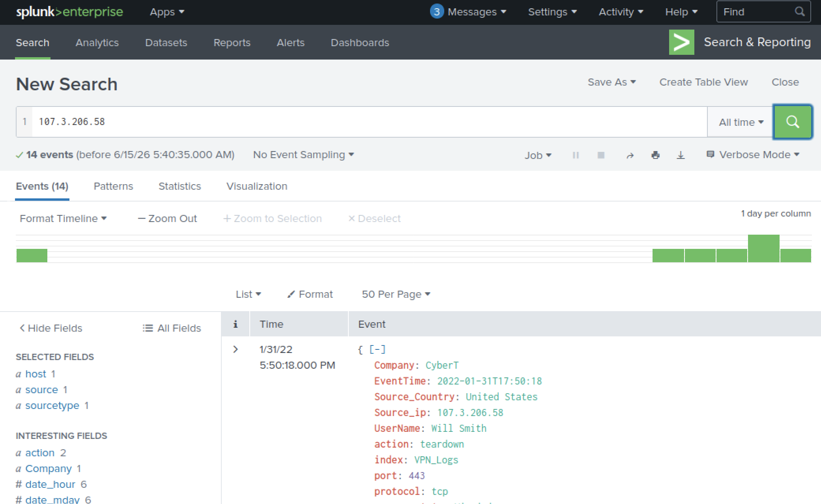821x504 pixels.
Task: Click the Will Smith UserName value
Action: (x=458, y=428)
